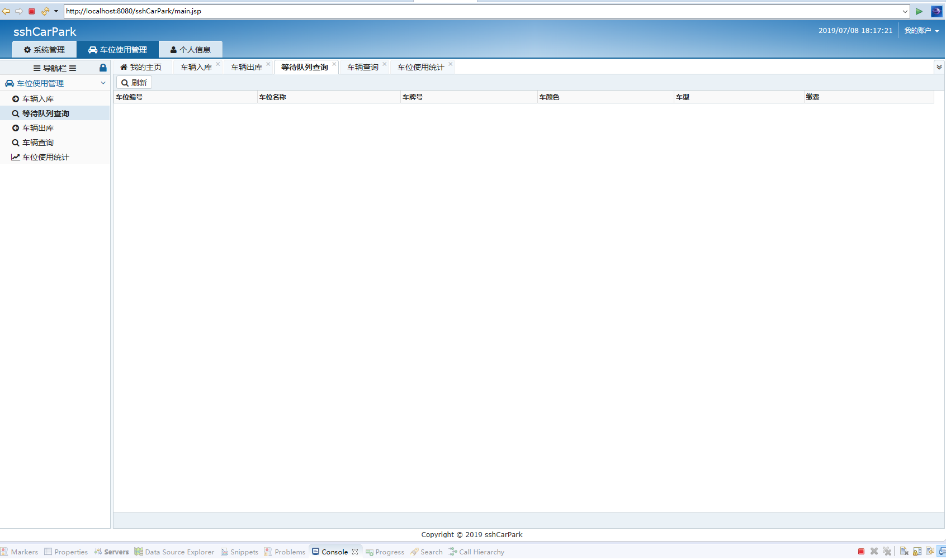Toggle the navigation bar lock icon
This screenshot has height=560, width=946.
103,68
